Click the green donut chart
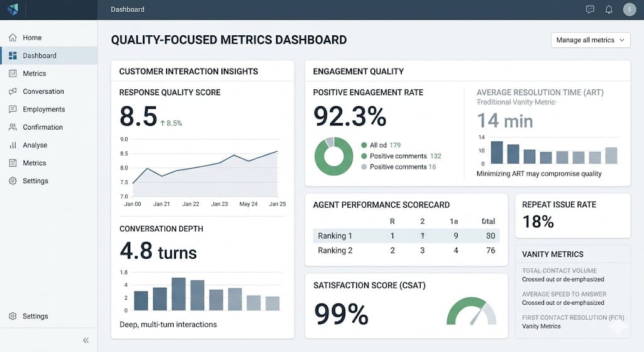The image size is (644, 352). tap(333, 156)
